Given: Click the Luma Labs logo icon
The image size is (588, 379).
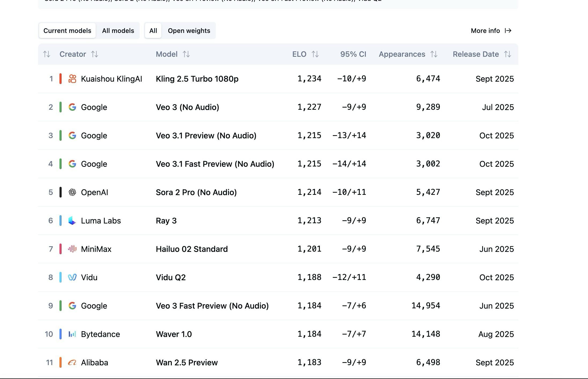Looking at the screenshot, I should coord(72,221).
